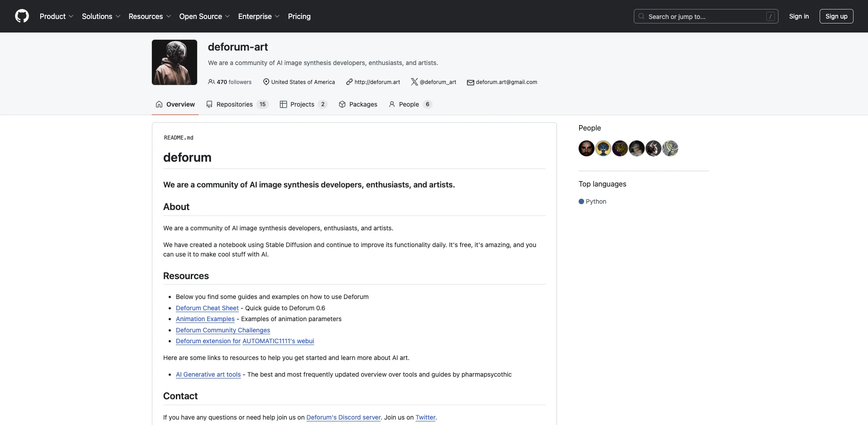The height and width of the screenshot is (425, 868).
Task: Click the link chain icon
Action: click(x=349, y=82)
